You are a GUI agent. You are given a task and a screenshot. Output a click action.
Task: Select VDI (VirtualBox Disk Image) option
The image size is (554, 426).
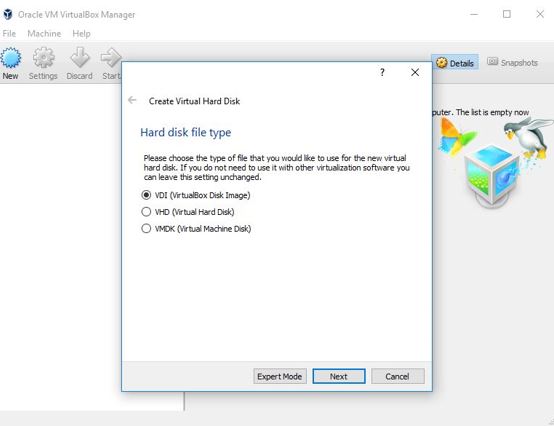196,195
